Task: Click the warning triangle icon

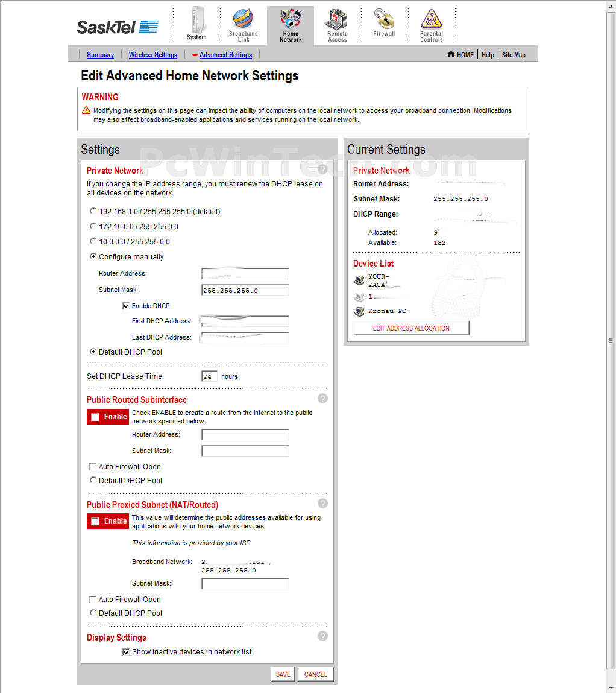Action: [86, 110]
